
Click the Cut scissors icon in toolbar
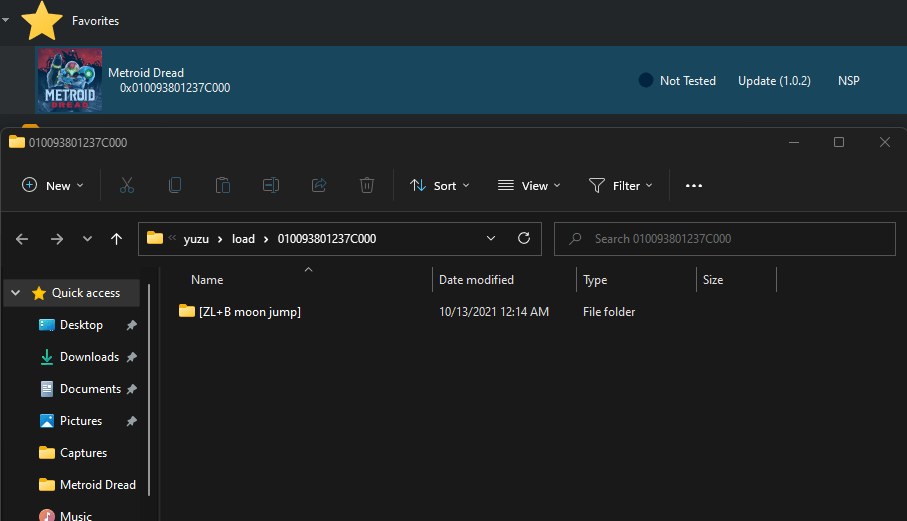point(127,185)
